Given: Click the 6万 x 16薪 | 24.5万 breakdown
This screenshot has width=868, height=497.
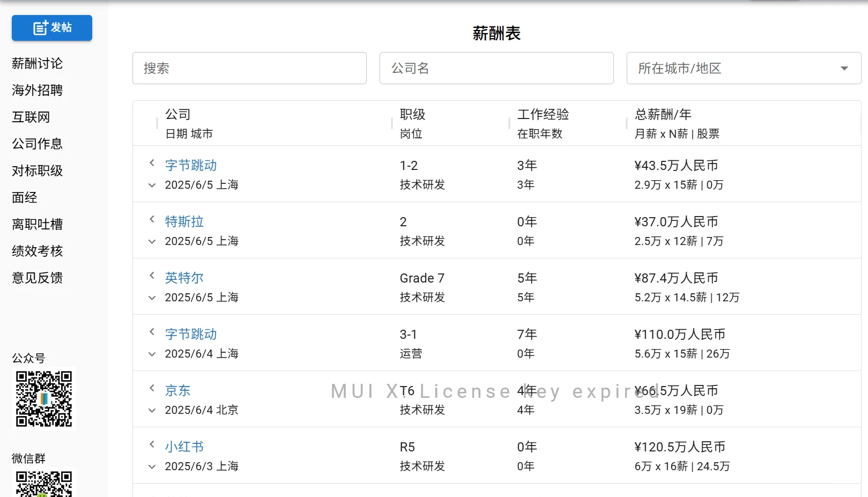Looking at the screenshot, I should (x=682, y=466).
